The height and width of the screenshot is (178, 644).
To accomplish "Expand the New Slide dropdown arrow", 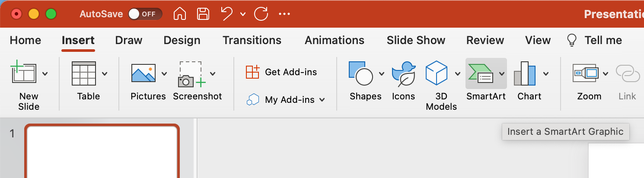I will [x=45, y=73].
